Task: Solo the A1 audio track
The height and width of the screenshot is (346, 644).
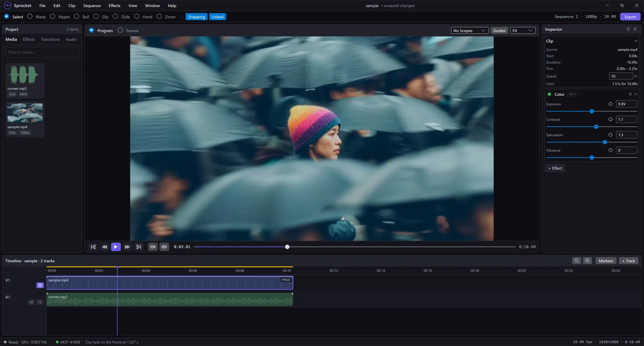Action: pyautogui.click(x=40, y=302)
